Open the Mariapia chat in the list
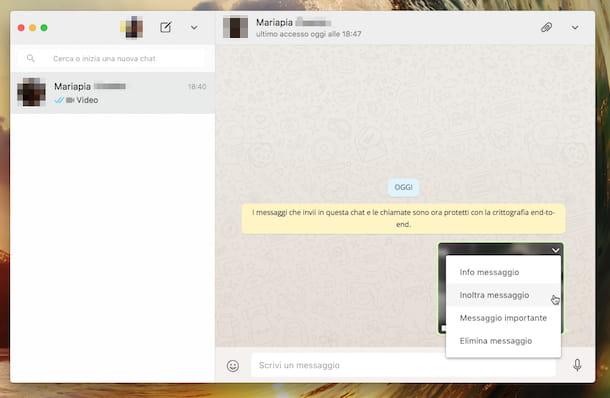This screenshot has height=398, width=610. (112, 93)
